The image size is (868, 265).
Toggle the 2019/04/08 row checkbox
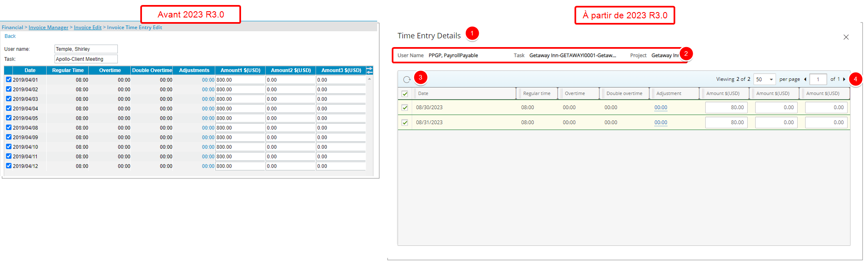(9, 127)
